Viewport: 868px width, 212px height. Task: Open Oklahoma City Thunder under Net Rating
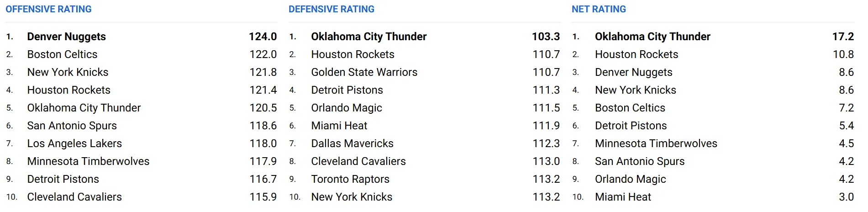coord(653,37)
